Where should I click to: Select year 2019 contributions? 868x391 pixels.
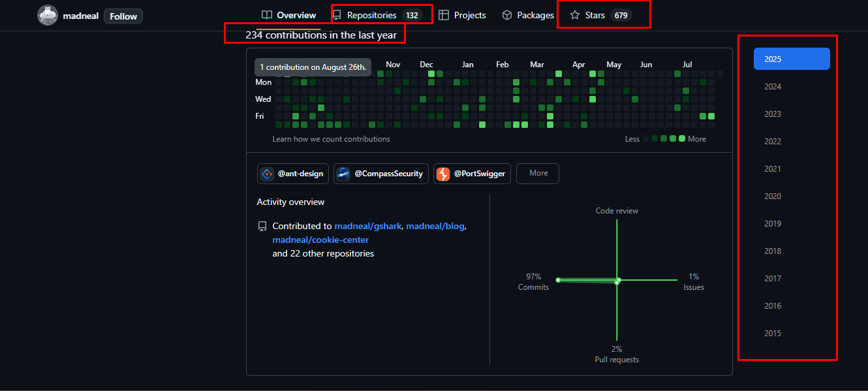[x=792, y=223]
